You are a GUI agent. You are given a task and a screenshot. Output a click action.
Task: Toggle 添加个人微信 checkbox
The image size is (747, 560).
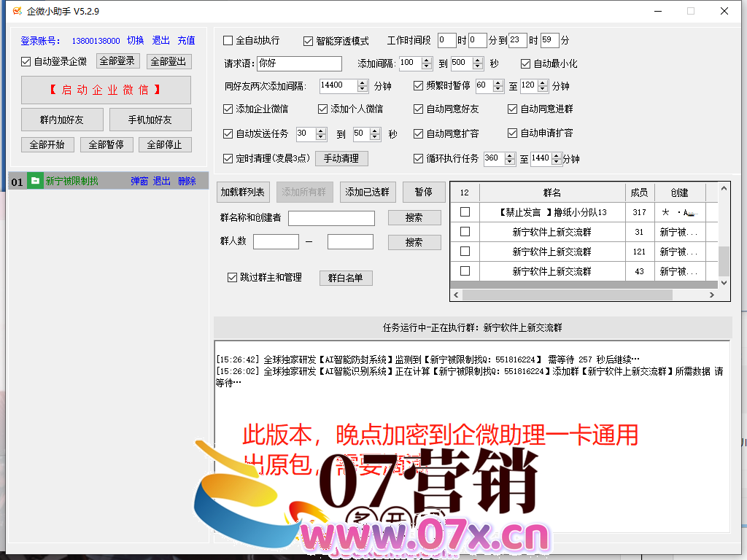pyautogui.click(x=322, y=109)
